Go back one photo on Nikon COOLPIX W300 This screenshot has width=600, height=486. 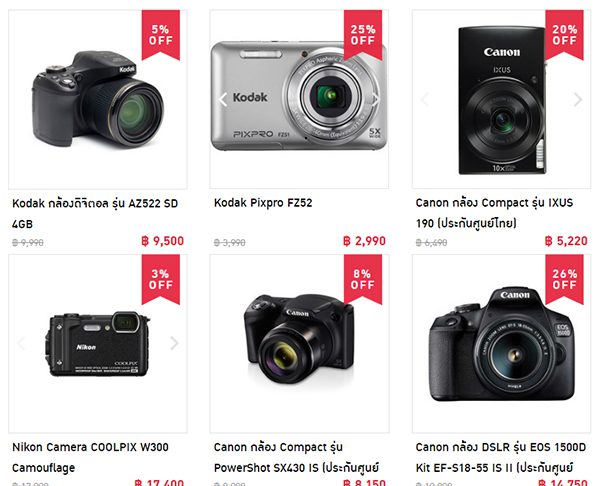click(x=21, y=343)
